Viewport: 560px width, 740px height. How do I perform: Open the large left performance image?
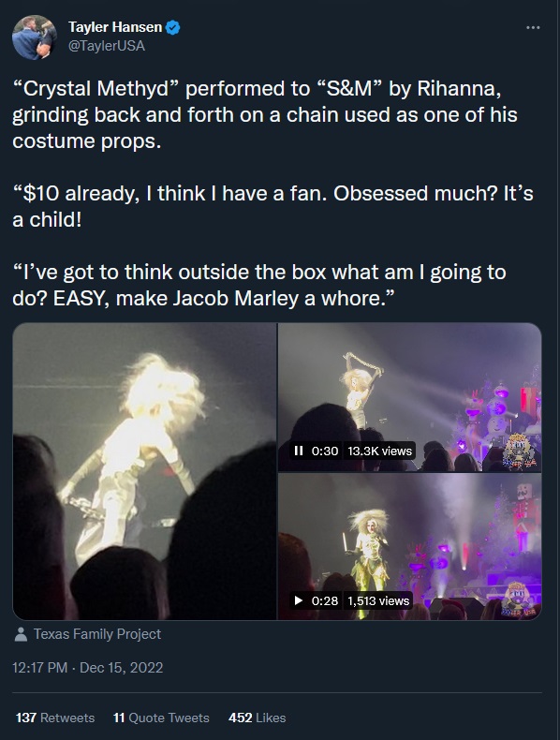(x=144, y=471)
